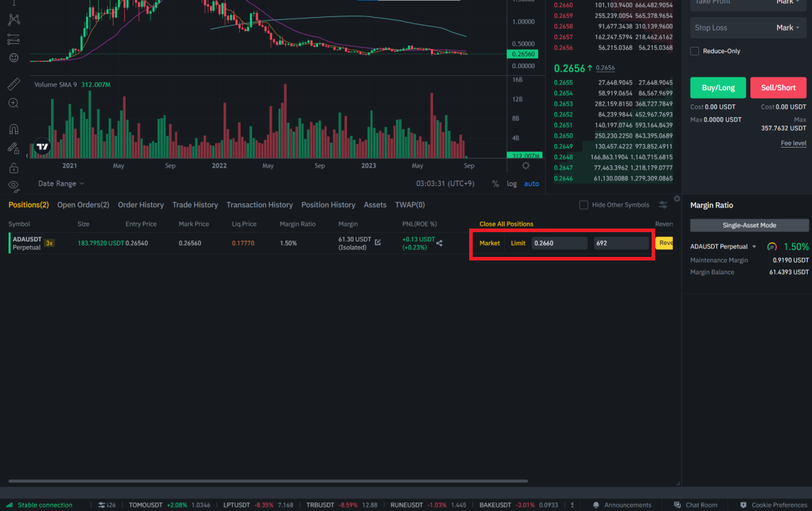The image size is (812, 511).
Task: Share PNL via share icon
Action: [439, 243]
